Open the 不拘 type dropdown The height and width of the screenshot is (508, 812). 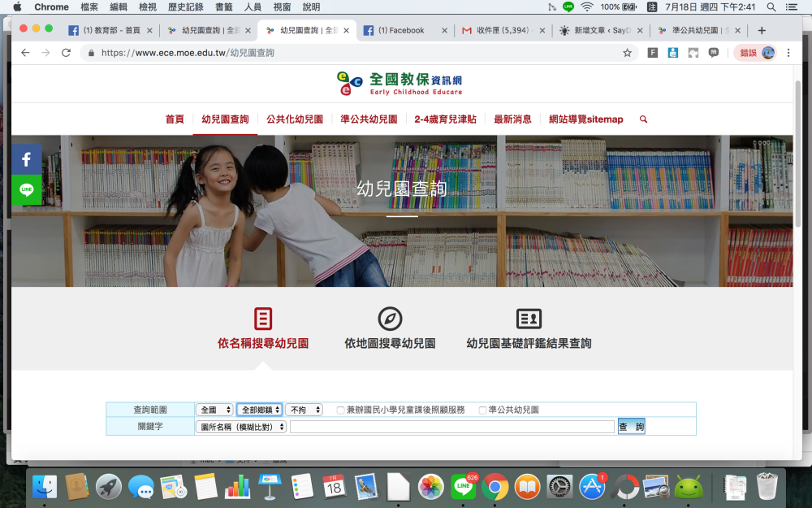(304, 410)
